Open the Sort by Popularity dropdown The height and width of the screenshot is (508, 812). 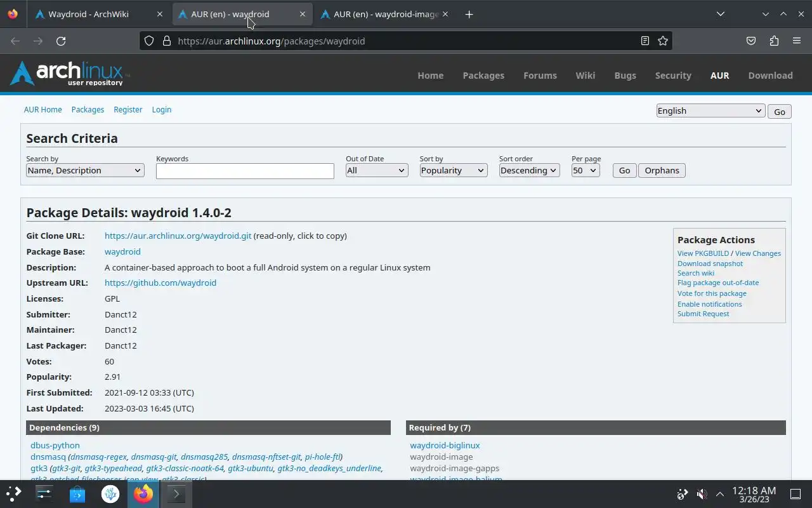[453, 170]
